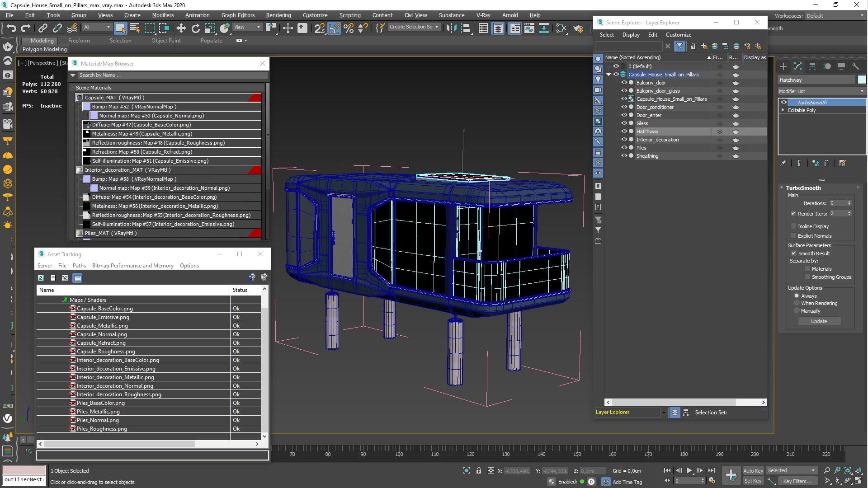868x488 pixels.
Task: Click the Update button in TurboSmooth
Action: [x=819, y=320]
